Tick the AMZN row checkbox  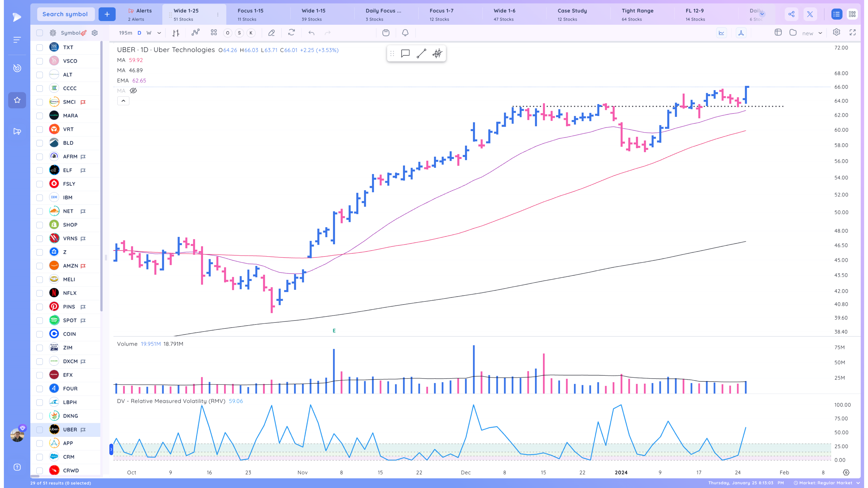click(39, 266)
